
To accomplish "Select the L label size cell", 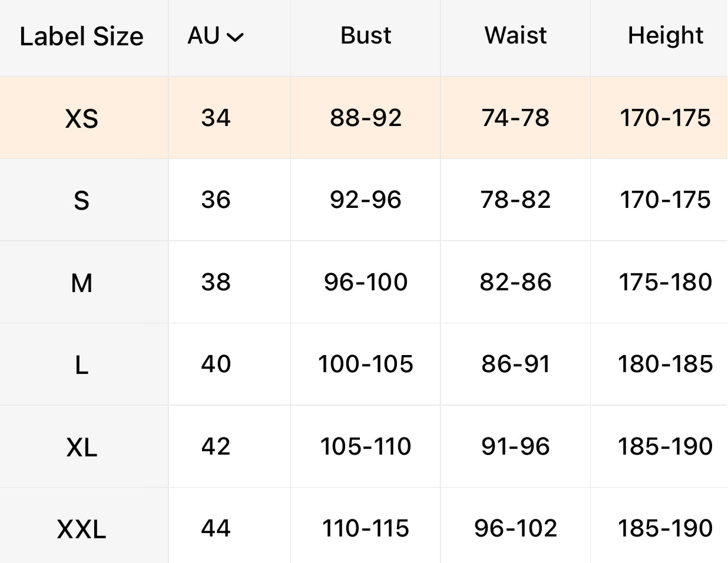I will (81, 365).
